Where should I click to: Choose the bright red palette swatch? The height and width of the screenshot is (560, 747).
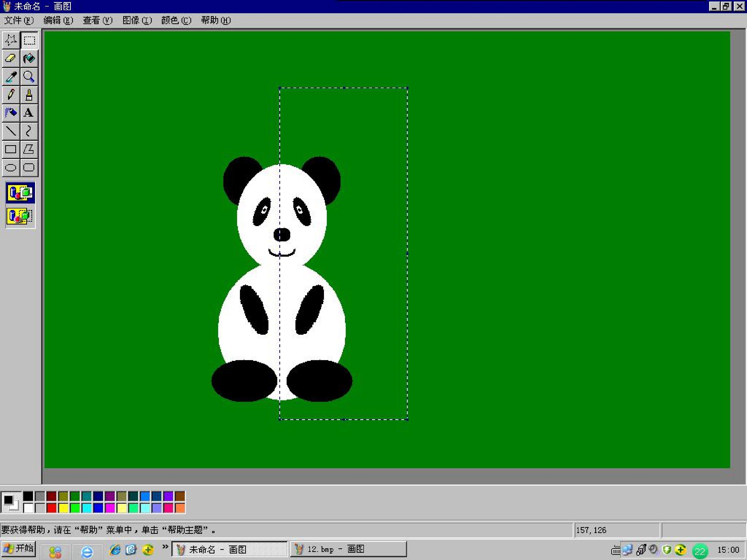pos(52,508)
